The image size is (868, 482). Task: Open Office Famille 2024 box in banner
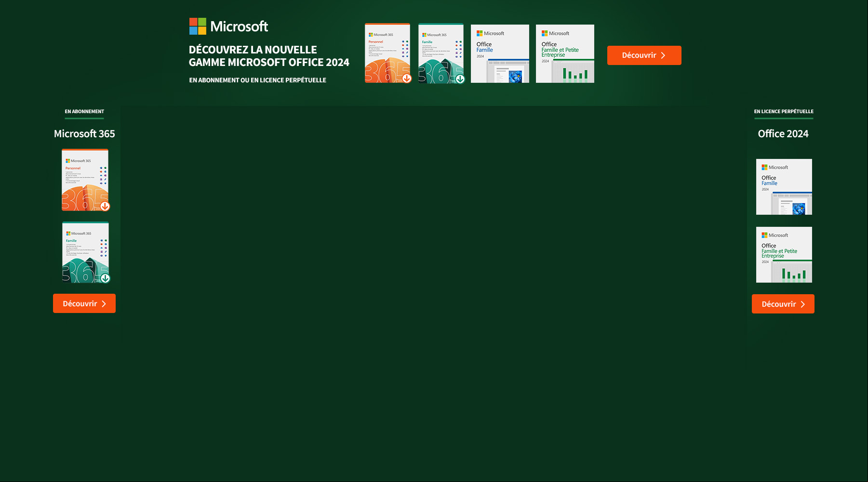pyautogui.click(x=500, y=53)
